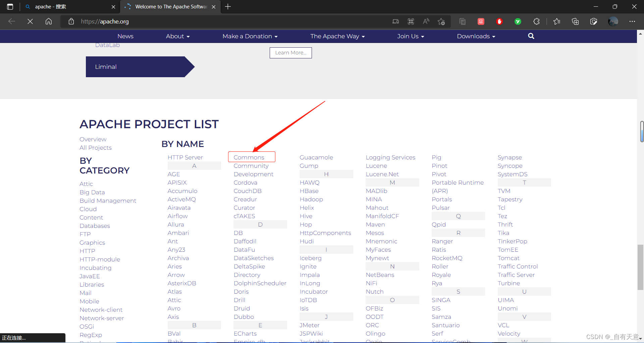644x343 pixels.
Task: Open the HttpComponents link
Action: (325, 233)
